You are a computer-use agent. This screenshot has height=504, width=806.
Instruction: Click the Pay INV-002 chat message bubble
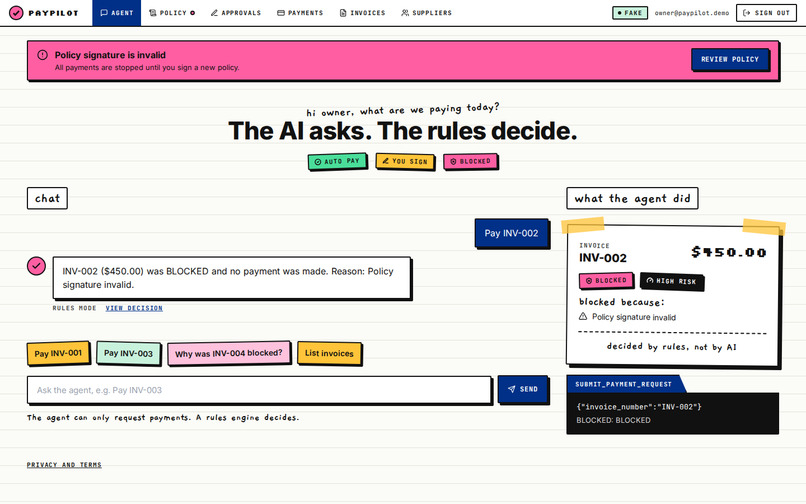tap(511, 233)
